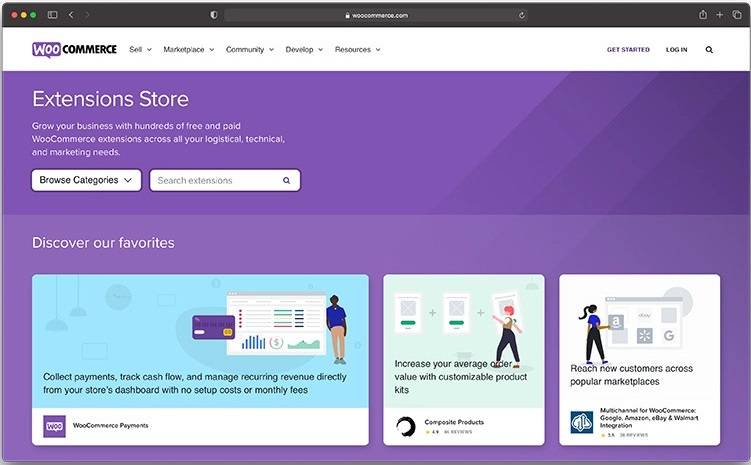Click the LOG IN link
The height and width of the screenshot is (465, 751).
click(676, 49)
